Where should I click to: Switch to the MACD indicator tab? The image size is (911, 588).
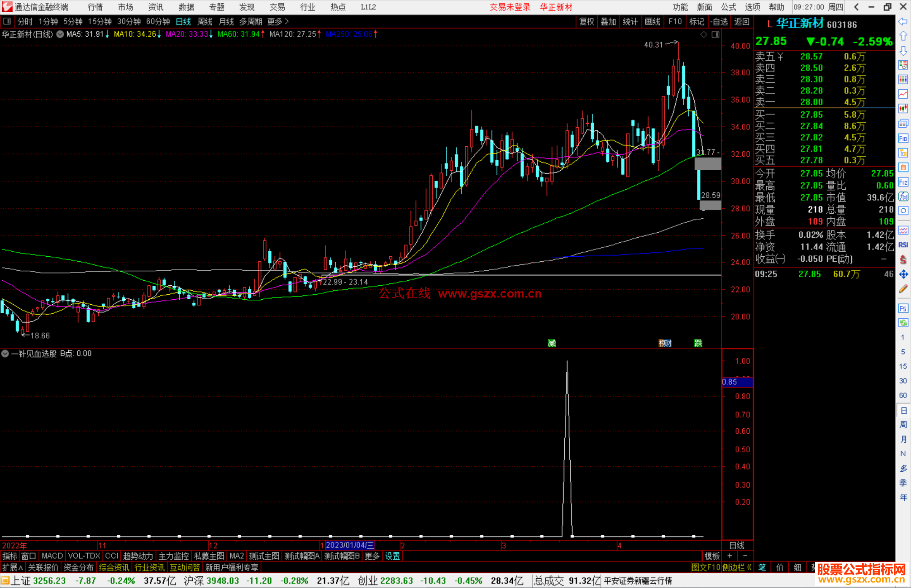52,556
